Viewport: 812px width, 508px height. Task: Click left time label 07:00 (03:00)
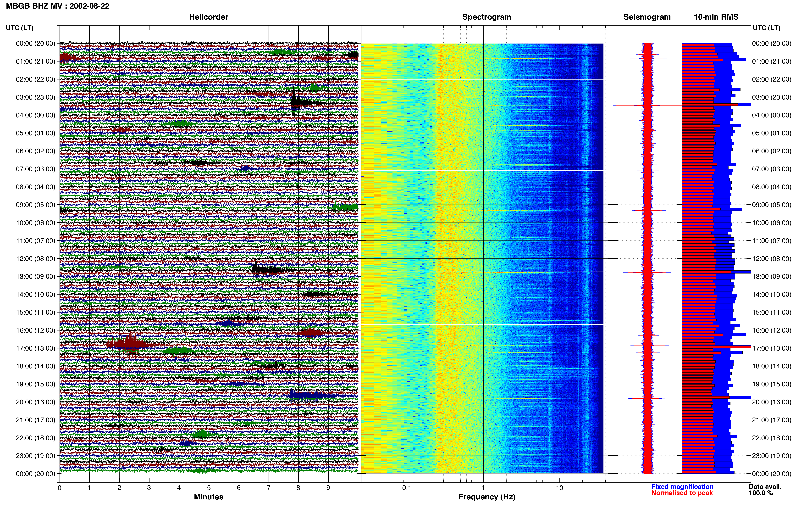coord(36,169)
